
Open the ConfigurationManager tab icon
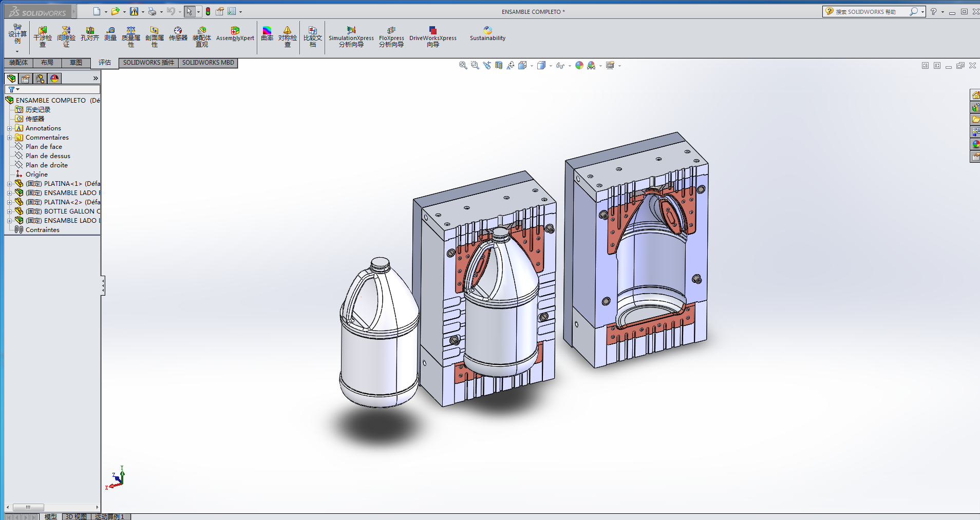point(40,79)
